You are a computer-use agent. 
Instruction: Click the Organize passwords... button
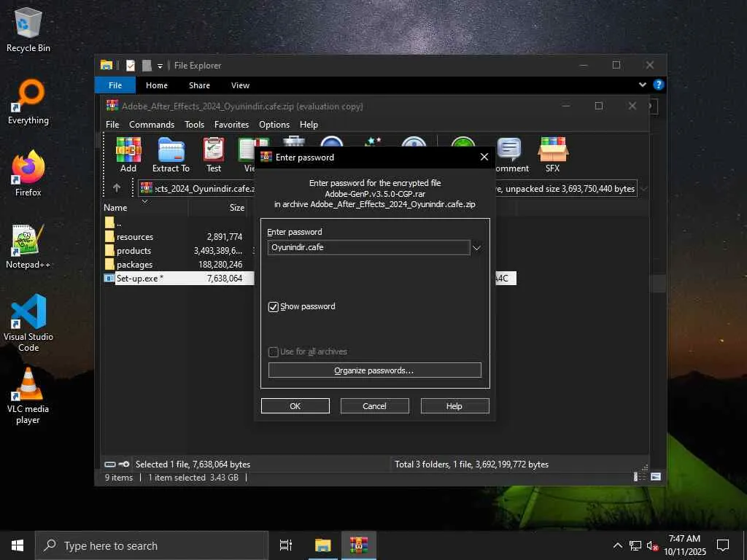pos(374,370)
